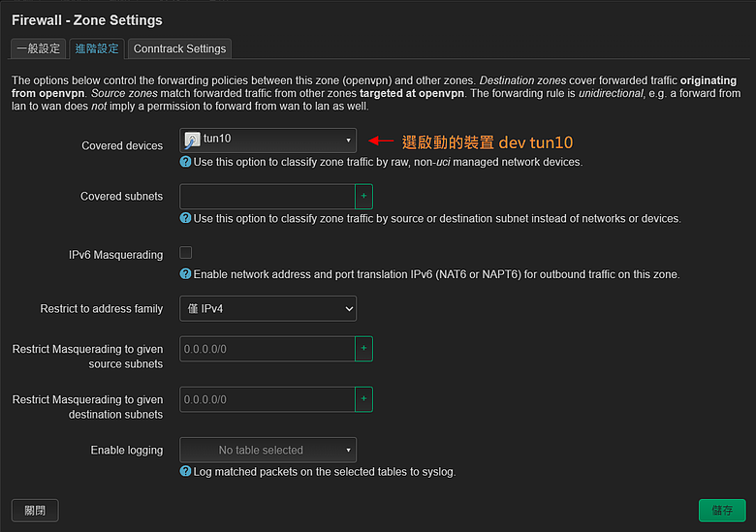Viewport: 756px width, 532px height.
Task: Click the Firewall - Zone Settings heading
Action: (x=87, y=20)
